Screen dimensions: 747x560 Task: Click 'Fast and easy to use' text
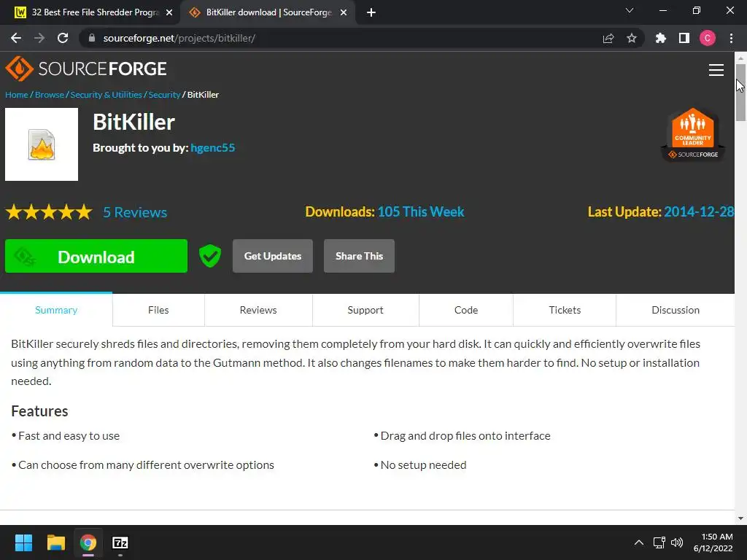pos(69,436)
